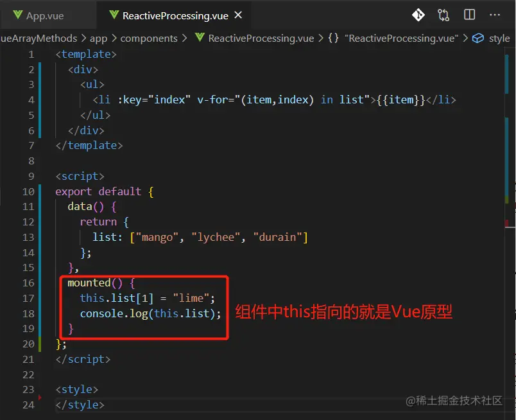Open the "ReactiveProcessing.vue" symbol breadcrumb

tap(402, 39)
